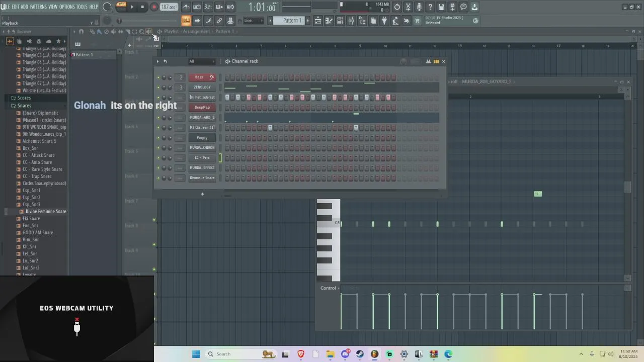Open the TOOLS menu

click(82, 7)
